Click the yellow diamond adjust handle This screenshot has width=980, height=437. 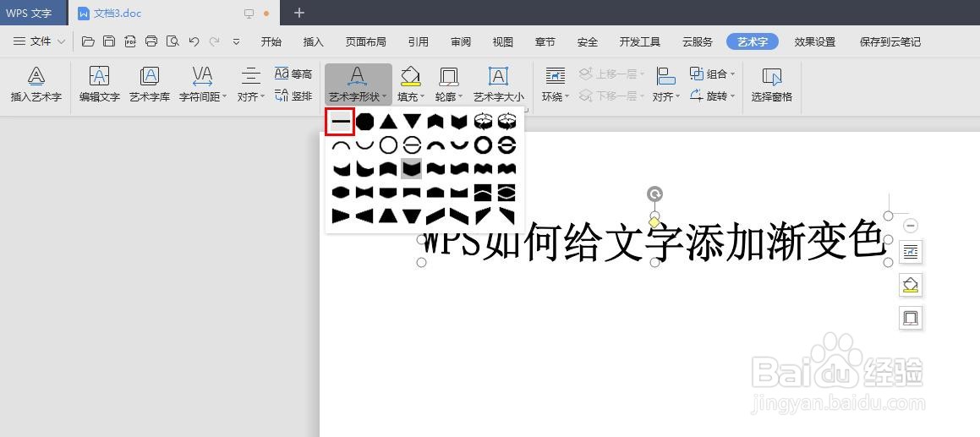pyautogui.click(x=654, y=222)
